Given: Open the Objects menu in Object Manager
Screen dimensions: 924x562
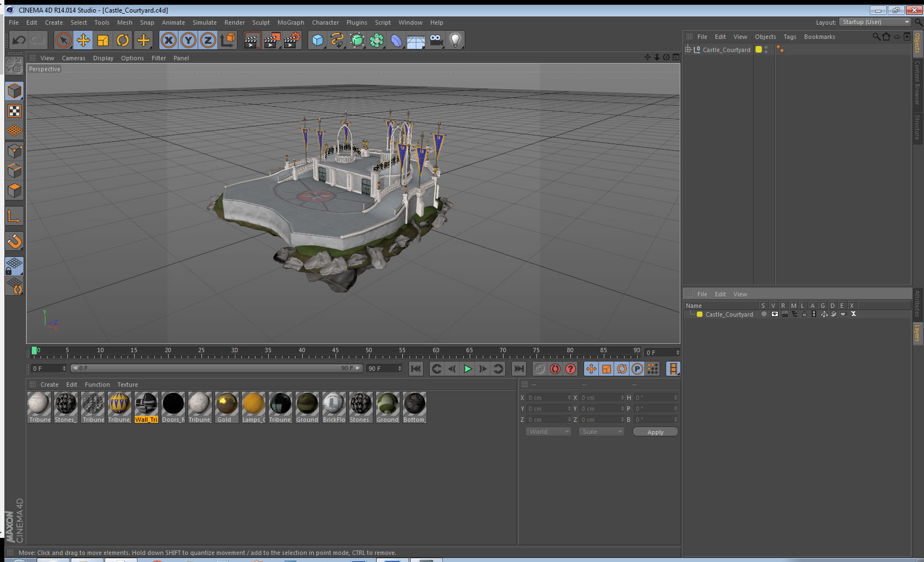Looking at the screenshot, I should point(765,37).
